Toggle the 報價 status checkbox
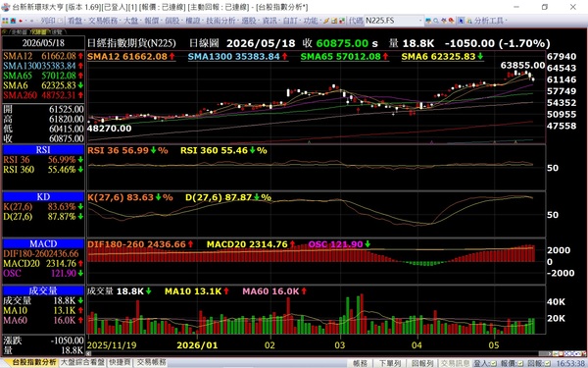Screen dimensions: 588x368 click(520, 363)
